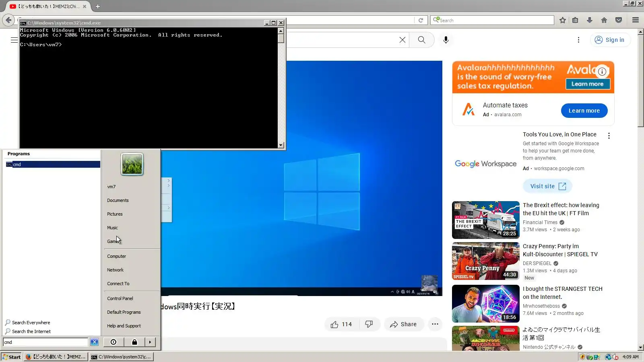Open Crazy Penny SPIEGEL TV video thumbnail
Viewport: 644px width, 362px height.
click(x=486, y=261)
